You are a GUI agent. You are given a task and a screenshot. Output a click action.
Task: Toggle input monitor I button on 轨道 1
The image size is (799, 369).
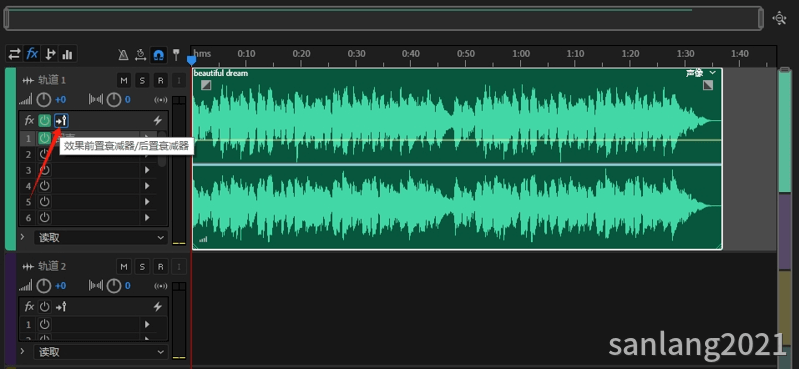point(178,80)
